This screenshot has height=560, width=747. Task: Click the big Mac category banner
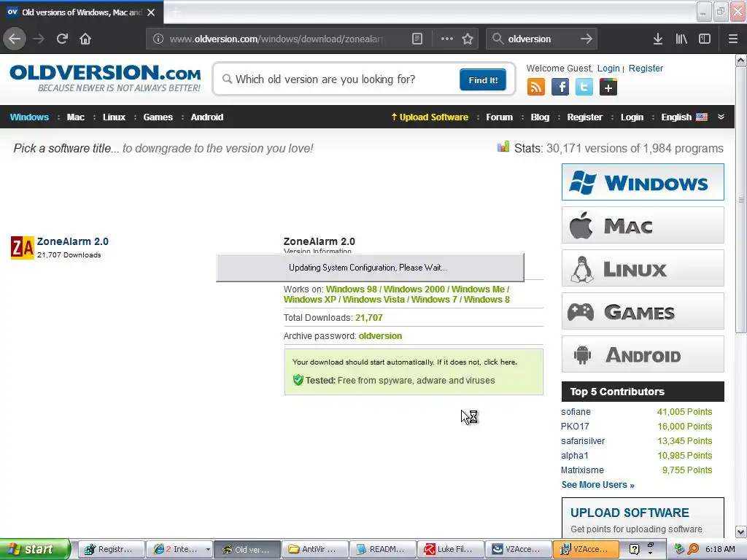643,225
